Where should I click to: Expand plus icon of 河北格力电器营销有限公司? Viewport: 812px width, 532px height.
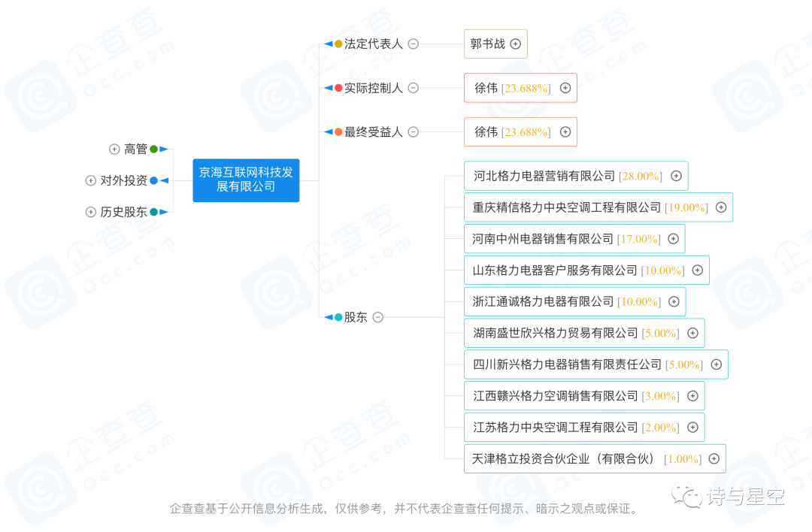click(x=677, y=176)
